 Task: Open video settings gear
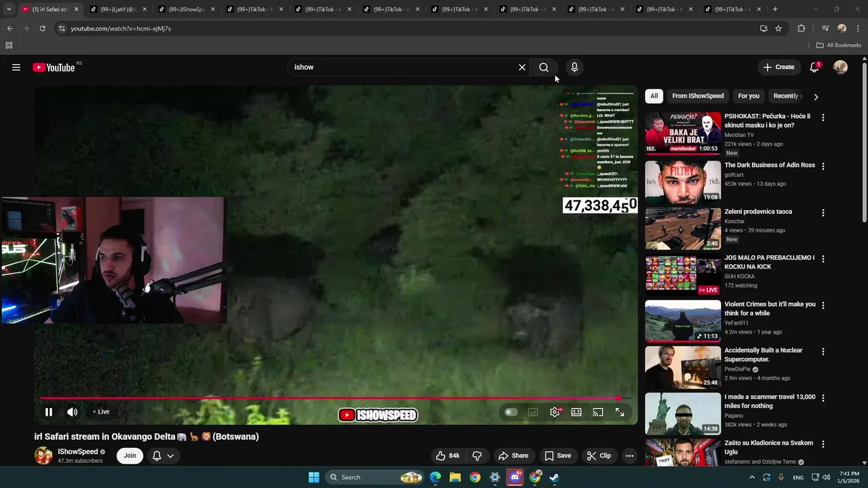pos(555,412)
